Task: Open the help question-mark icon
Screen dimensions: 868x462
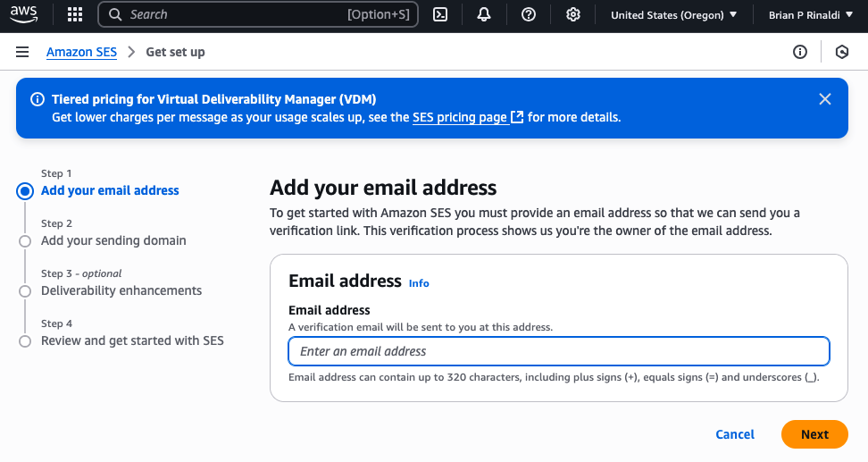Action: [x=529, y=15]
